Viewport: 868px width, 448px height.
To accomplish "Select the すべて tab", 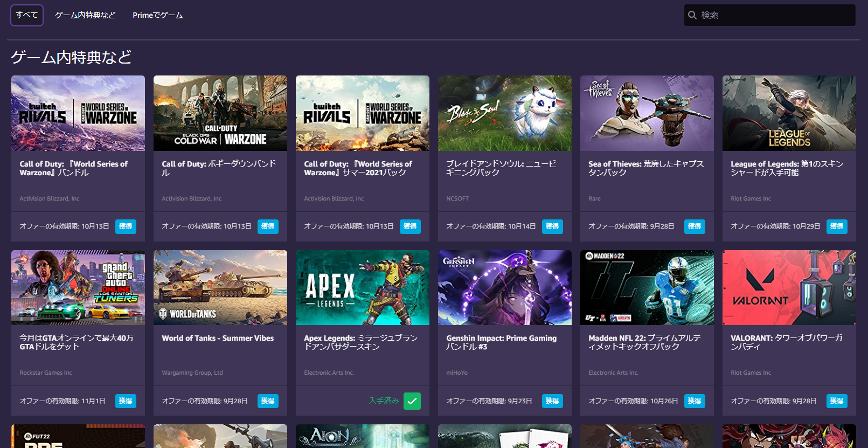I will click(x=27, y=15).
